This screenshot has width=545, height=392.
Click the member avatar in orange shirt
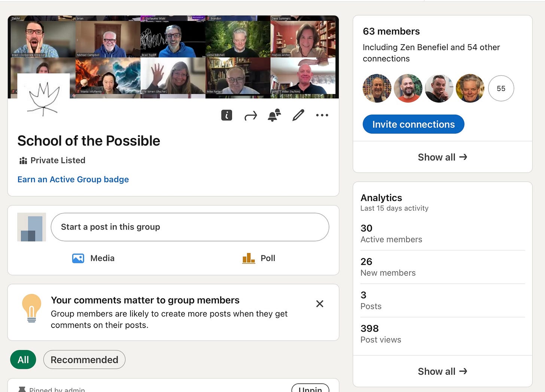click(408, 88)
